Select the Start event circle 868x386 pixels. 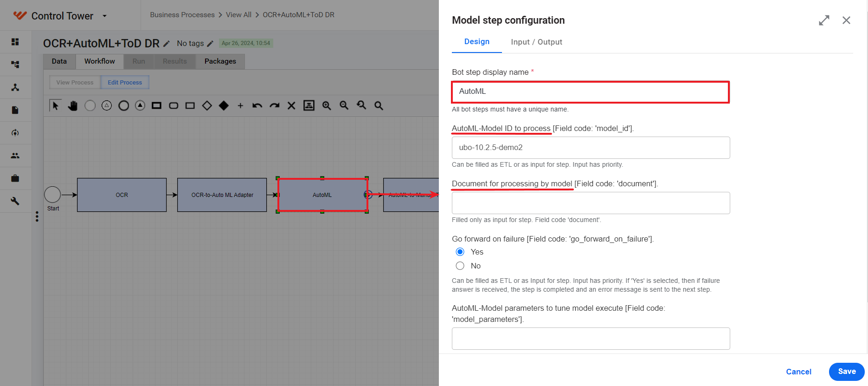tap(52, 195)
